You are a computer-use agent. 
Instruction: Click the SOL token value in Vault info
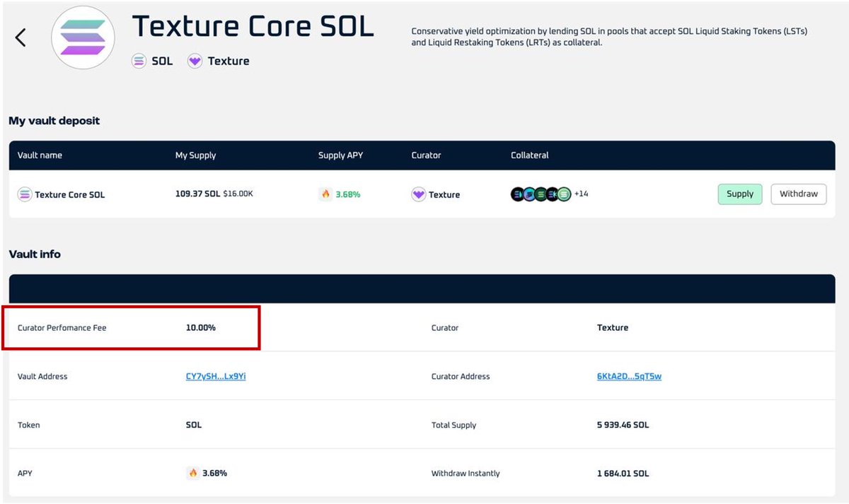pos(194,426)
